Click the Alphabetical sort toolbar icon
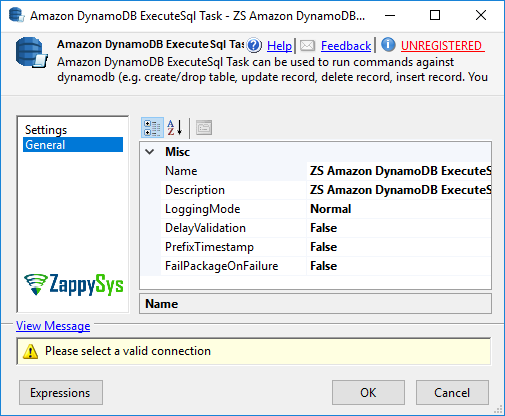Screen dimensions: 505x416 (x=175, y=128)
